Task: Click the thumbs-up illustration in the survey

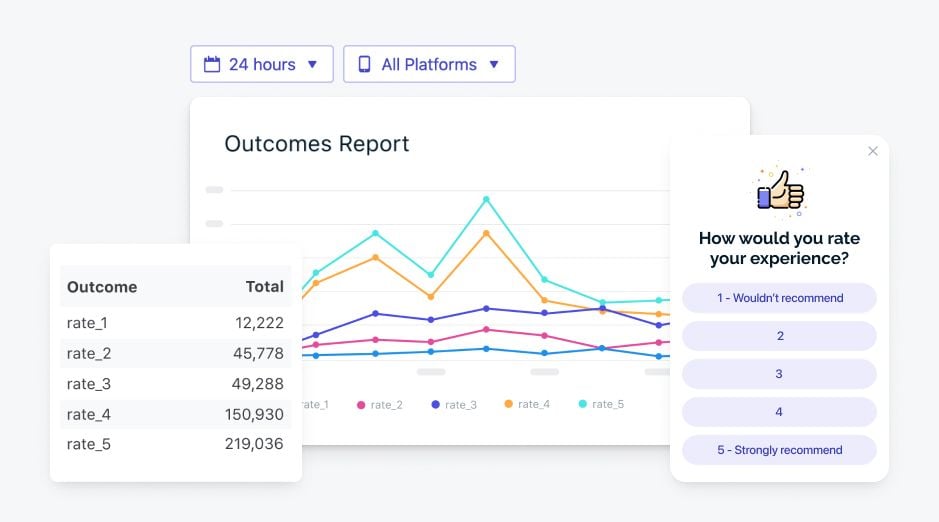Action: click(781, 191)
